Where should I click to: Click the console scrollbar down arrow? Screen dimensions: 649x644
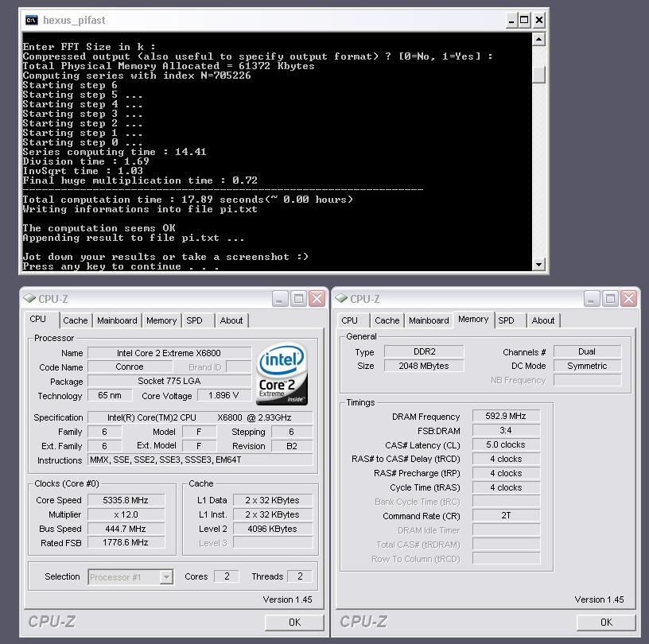click(538, 264)
